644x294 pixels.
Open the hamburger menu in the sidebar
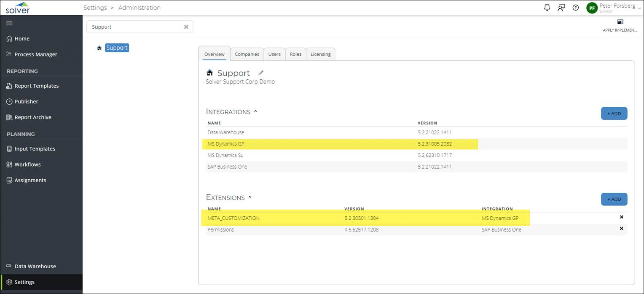[x=9, y=23]
